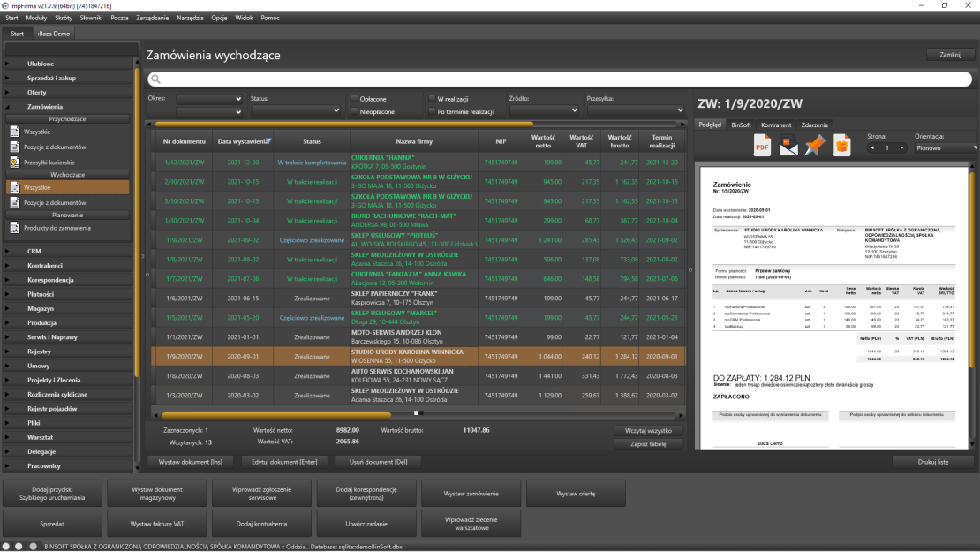Screen dimensions: 980x552
Task: Open Wszystkie icon under Wychodzące
Action: (15, 187)
